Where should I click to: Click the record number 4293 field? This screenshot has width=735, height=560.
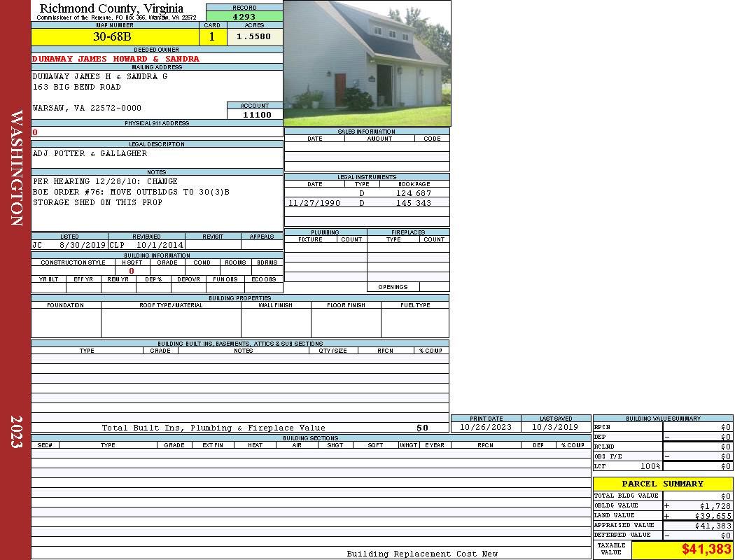pos(244,16)
